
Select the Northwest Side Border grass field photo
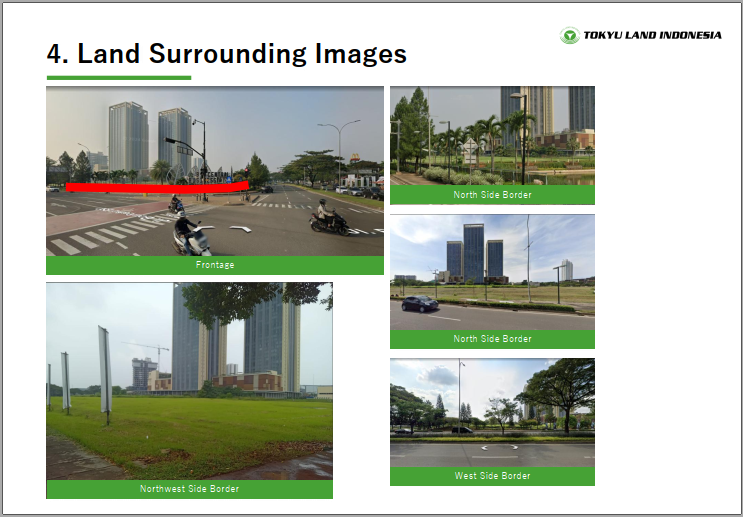click(x=189, y=380)
